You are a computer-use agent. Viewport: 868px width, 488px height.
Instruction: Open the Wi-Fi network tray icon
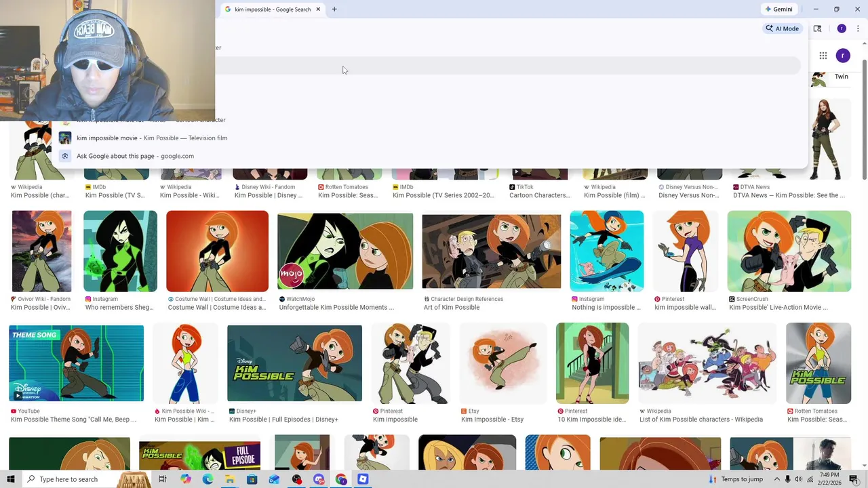(810, 479)
